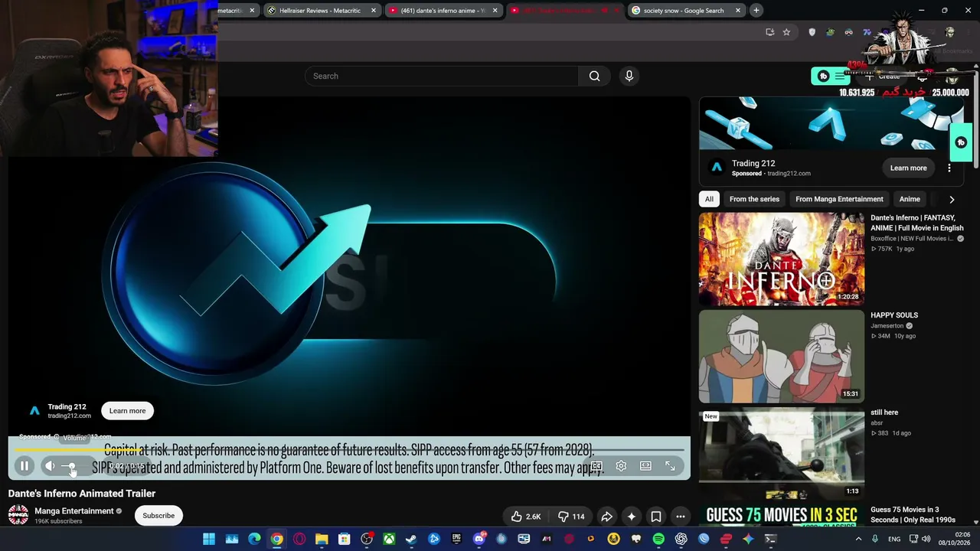Click the install app icon in the address bar

769,32
